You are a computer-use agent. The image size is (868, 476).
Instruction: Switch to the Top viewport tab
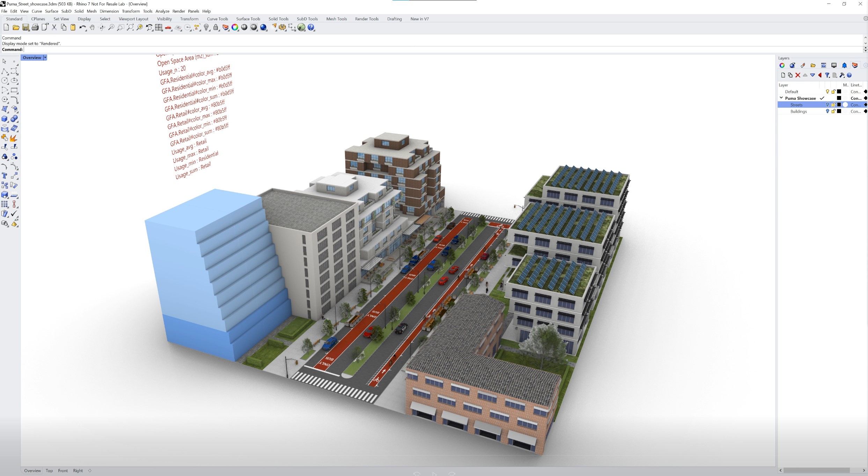tap(49, 470)
